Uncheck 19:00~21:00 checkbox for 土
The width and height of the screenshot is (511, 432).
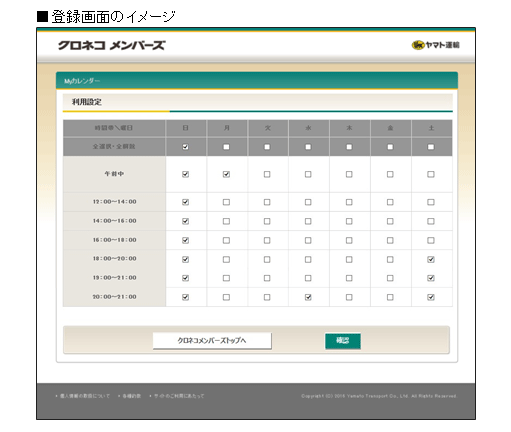click(x=431, y=278)
